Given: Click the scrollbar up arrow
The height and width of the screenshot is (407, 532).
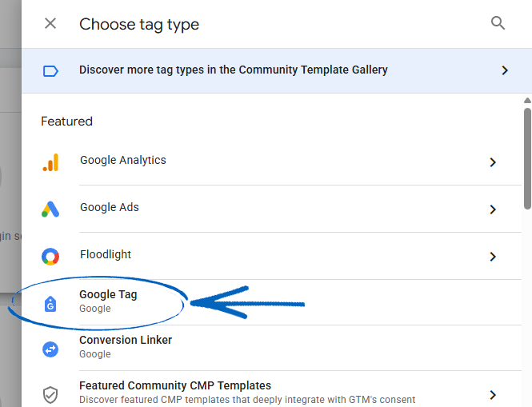Looking at the screenshot, I should pyautogui.click(x=527, y=101).
